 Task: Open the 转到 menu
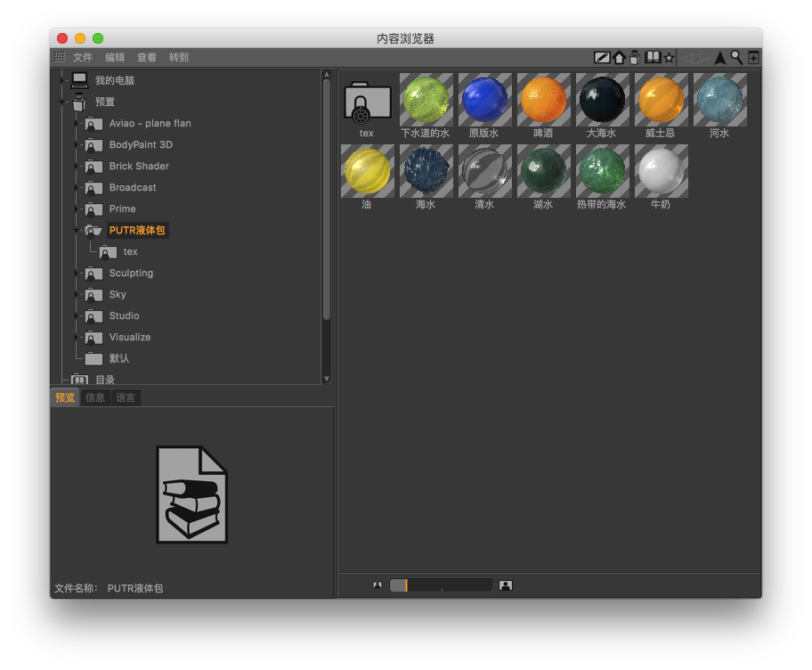(x=179, y=58)
